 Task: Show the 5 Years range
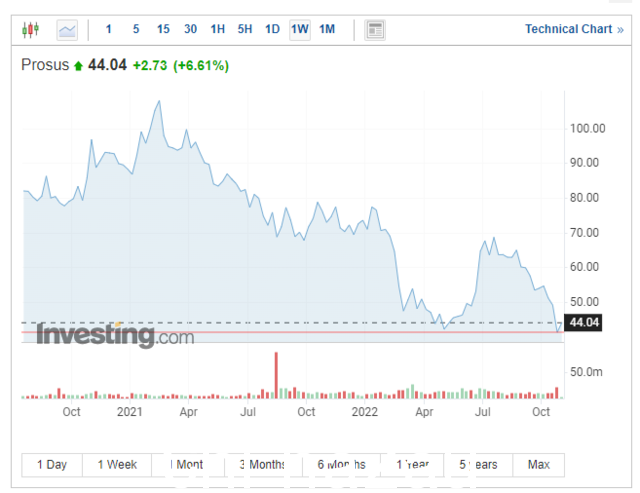coord(478,465)
